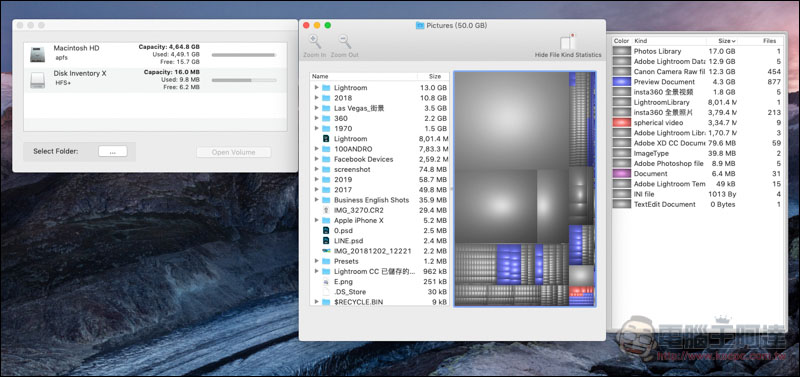800x377 pixels.
Task: Click Hide File Kind Statistics icon
Action: (568, 42)
